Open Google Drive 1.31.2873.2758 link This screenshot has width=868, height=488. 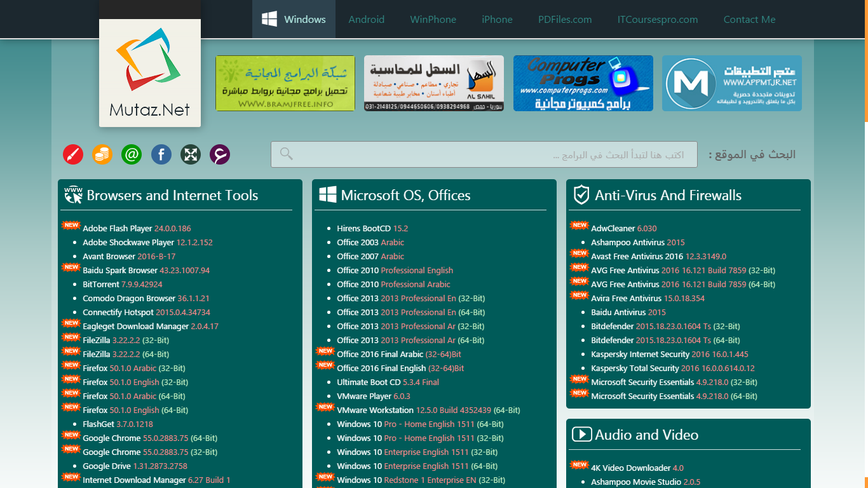[x=135, y=466]
